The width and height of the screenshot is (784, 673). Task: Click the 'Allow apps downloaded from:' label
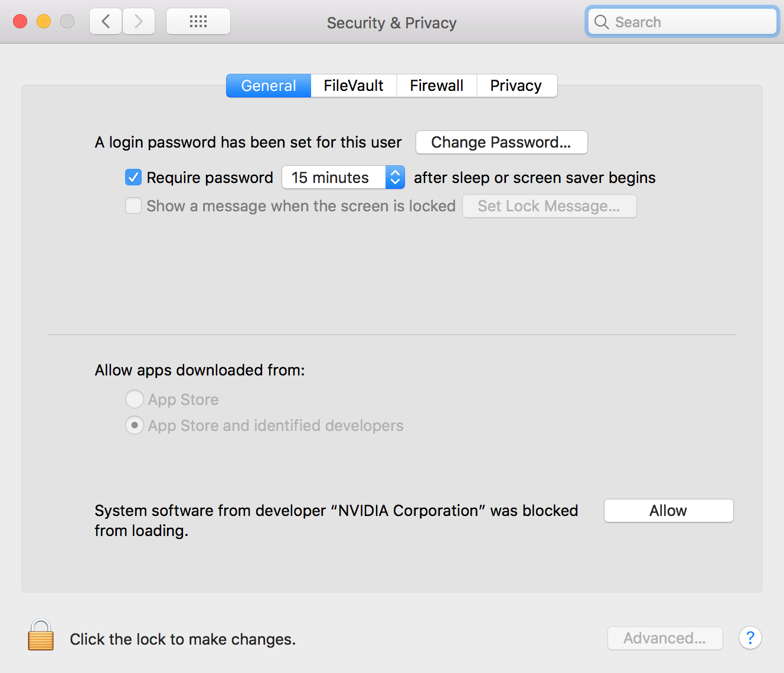click(x=200, y=370)
